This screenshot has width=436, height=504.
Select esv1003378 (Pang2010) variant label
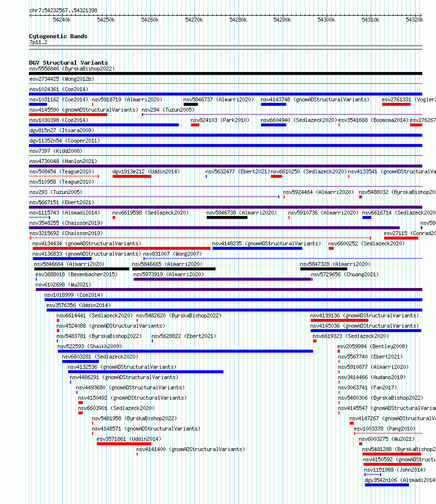[385, 429]
